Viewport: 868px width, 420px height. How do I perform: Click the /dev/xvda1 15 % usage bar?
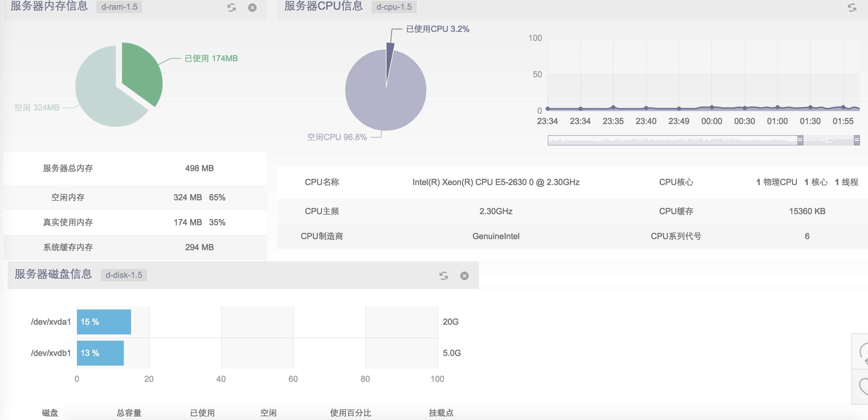104,322
